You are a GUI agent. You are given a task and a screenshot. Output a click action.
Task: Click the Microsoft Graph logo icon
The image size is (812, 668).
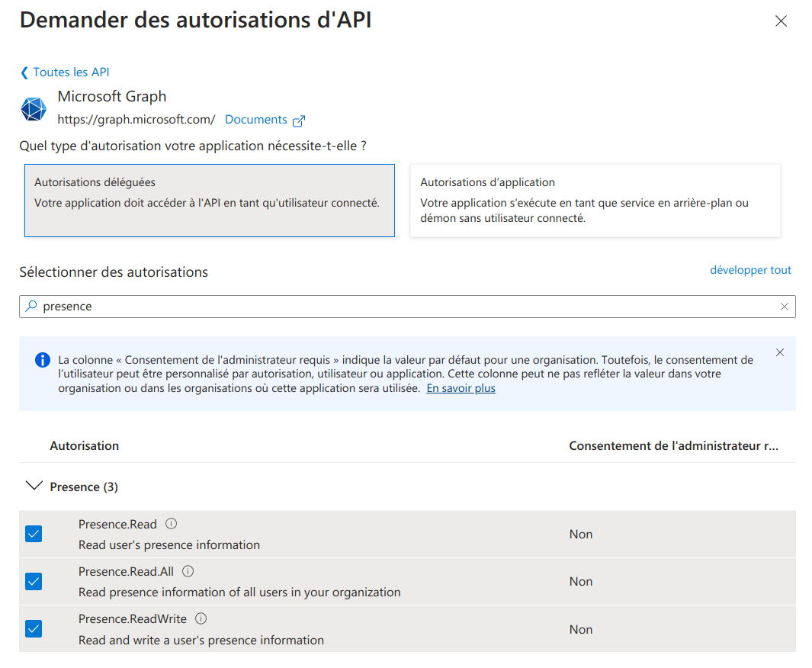34,109
